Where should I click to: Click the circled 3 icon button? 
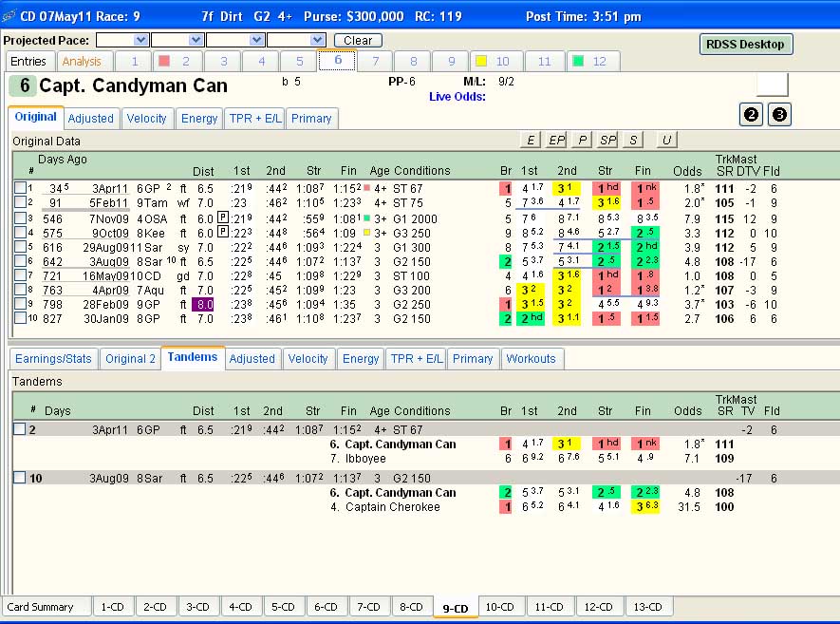779,115
